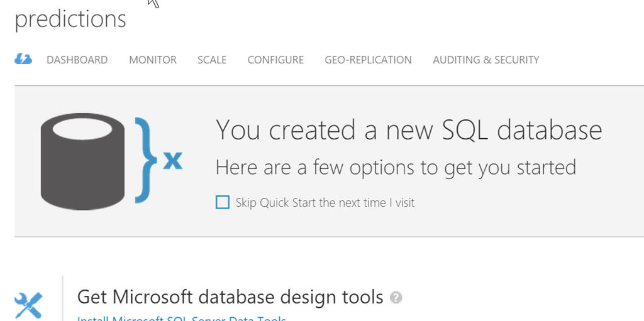Click the gray database cylinder icon
Screen dimensions: 644x321
(x=82, y=161)
